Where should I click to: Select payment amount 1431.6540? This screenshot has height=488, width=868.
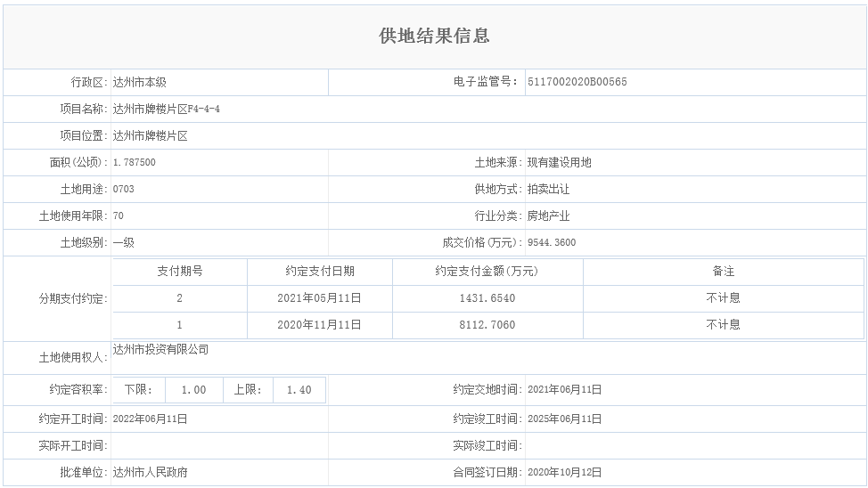pyautogui.click(x=487, y=298)
